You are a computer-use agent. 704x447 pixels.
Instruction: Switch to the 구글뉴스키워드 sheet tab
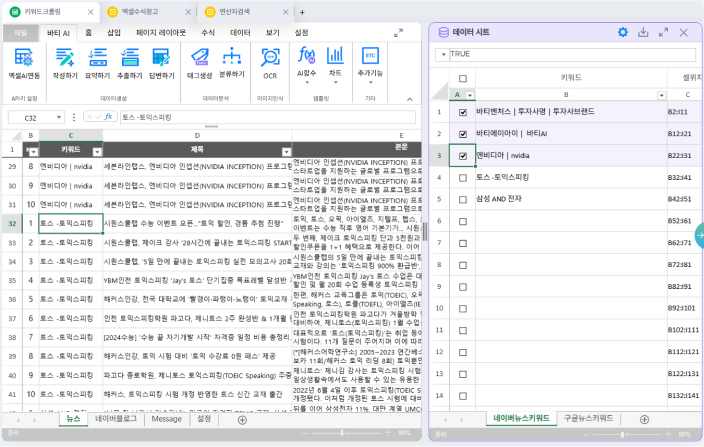point(589,418)
